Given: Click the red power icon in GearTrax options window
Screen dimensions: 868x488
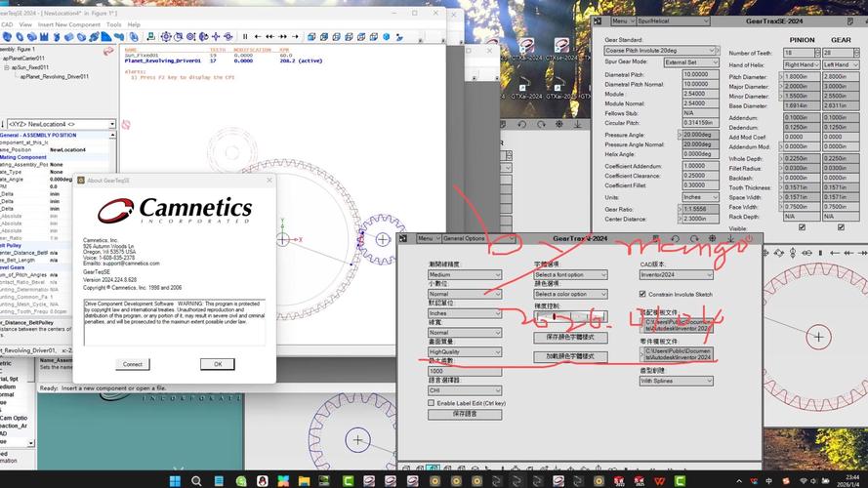Looking at the screenshot, I should click(749, 238).
